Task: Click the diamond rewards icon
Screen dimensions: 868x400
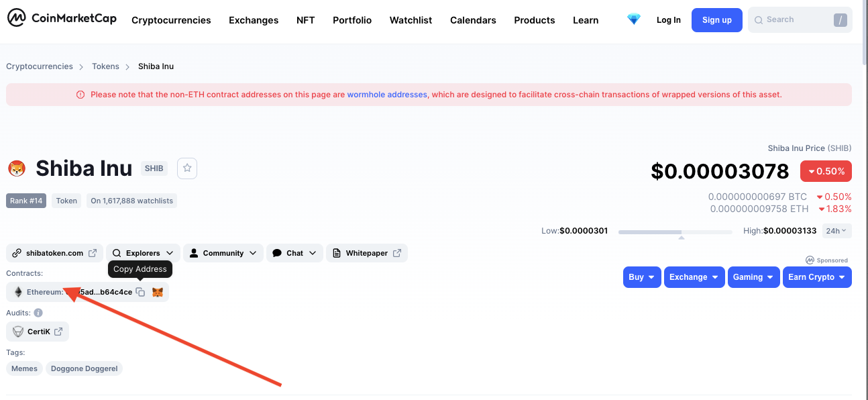Action: (634, 19)
